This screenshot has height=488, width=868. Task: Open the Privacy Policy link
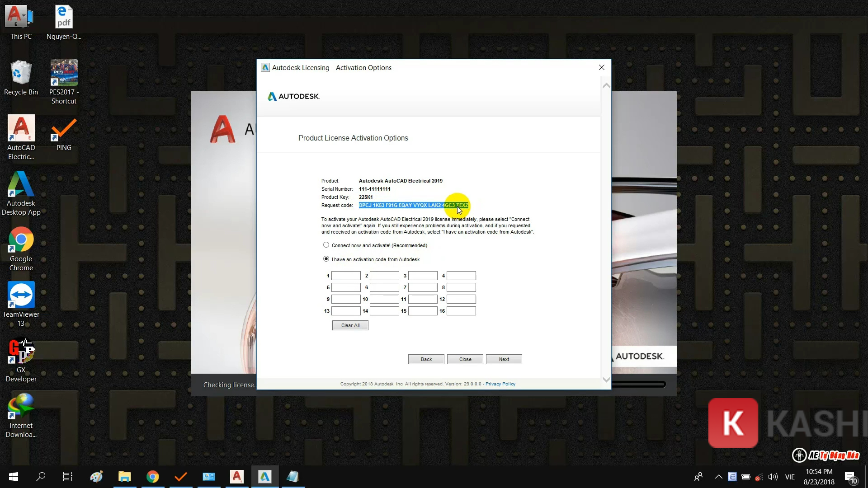click(x=500, y=384)
